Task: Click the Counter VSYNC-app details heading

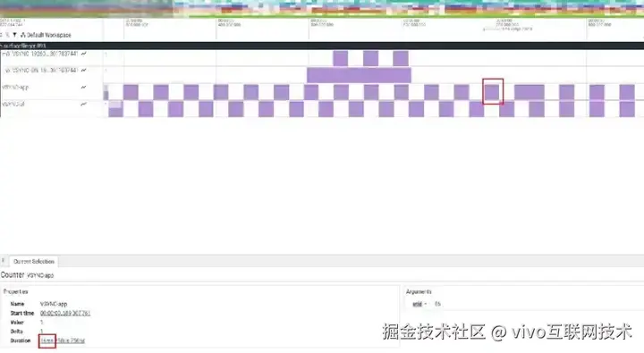Action: point(27,275)
